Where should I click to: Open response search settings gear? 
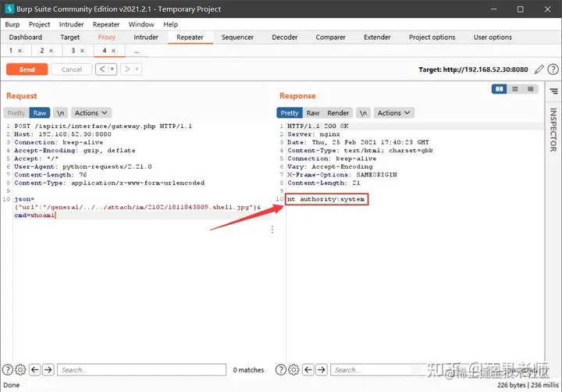[293, 369]
